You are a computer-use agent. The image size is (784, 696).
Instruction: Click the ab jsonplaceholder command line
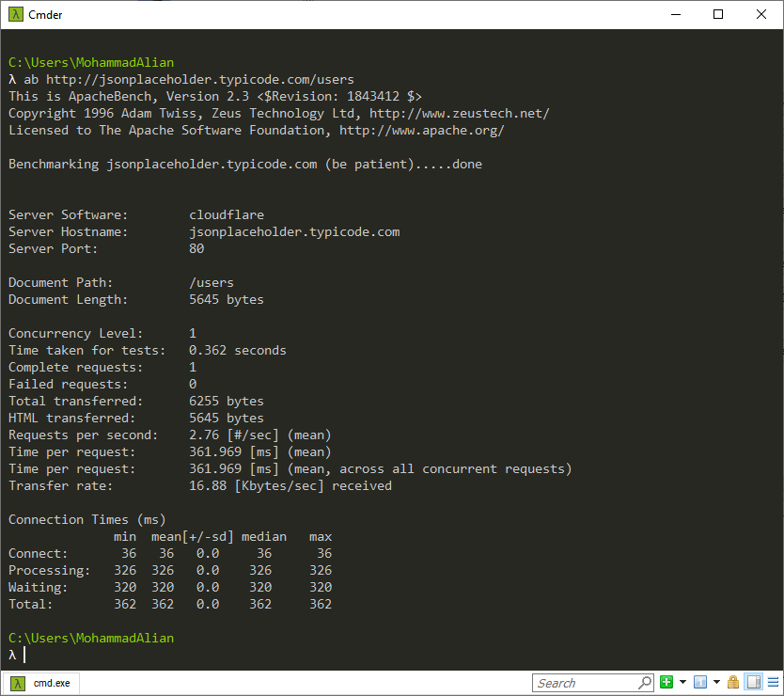coord(188,80)
